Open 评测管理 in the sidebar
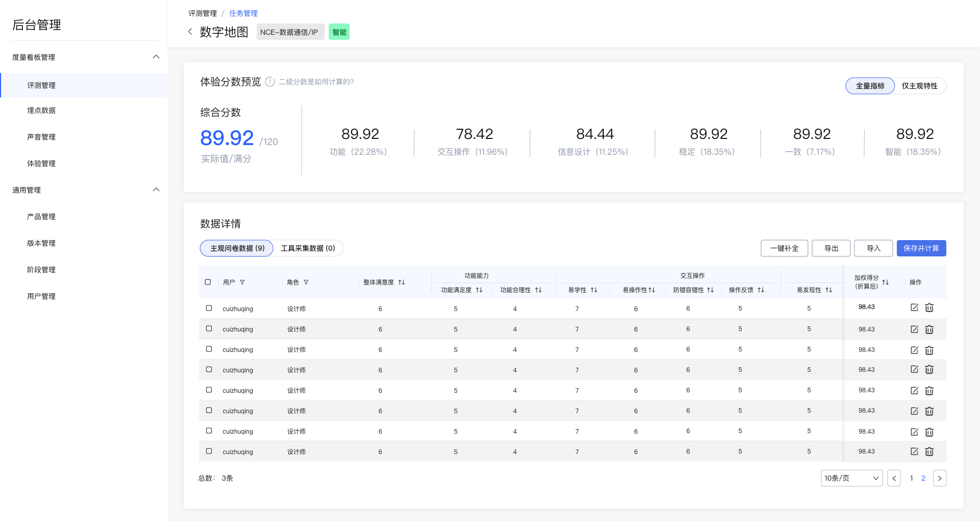This screenshot has height=521, width=980. [84, 85]
